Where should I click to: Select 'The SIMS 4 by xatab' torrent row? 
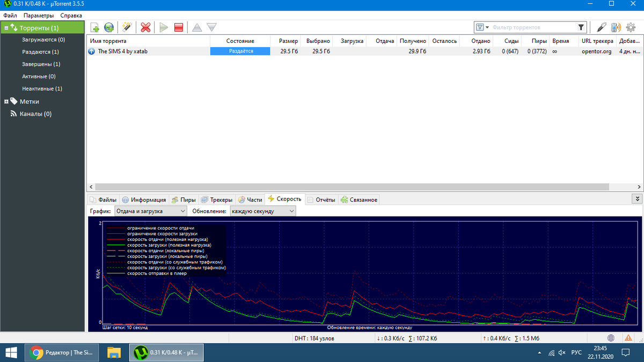[x=365, y=51]
